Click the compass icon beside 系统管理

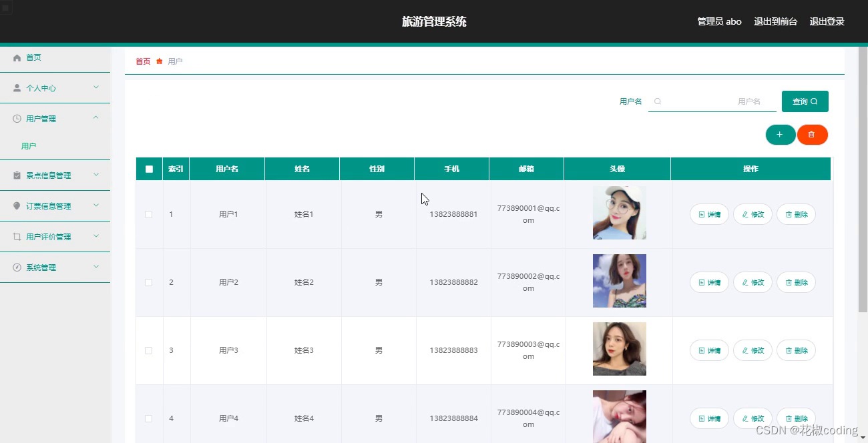[x=17, y=268]
